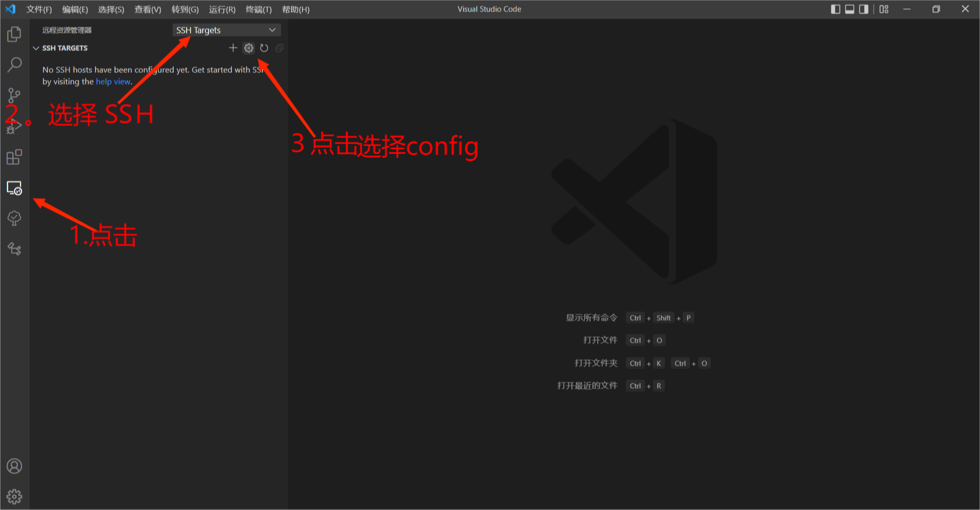Open the Extensions view

(14, 157)
